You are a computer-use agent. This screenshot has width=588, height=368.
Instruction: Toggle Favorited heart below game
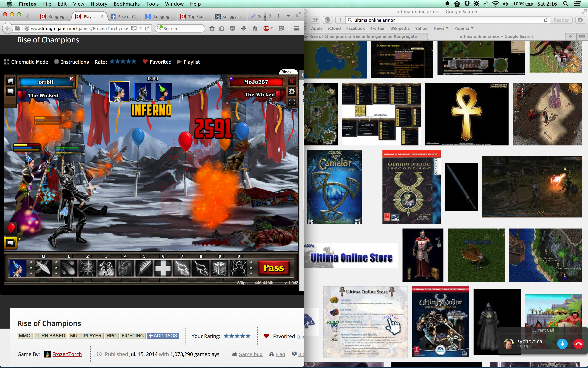click(266, 336)
